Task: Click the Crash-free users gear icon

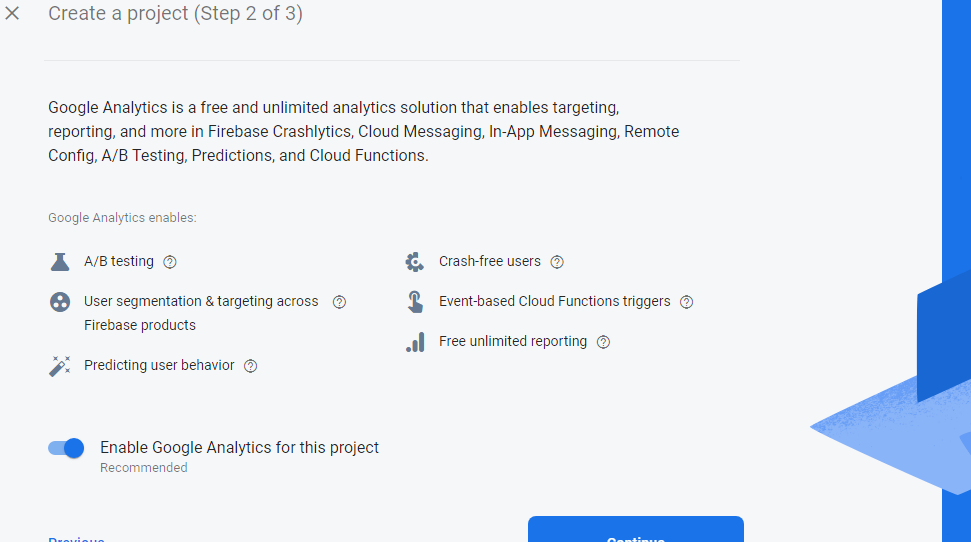Action: 414,262
